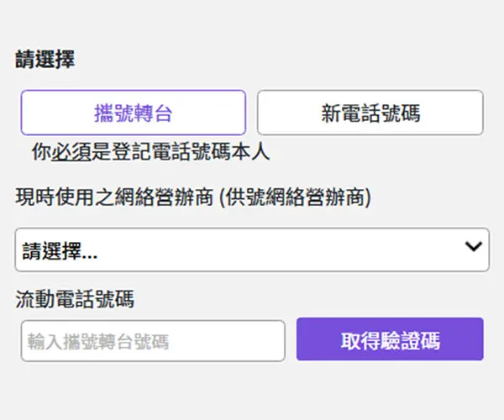Activate the grey-outlined 新電話號碼 button
This screenshot has width=504, height=420.
pyautogui.click(x=370, y=113)
